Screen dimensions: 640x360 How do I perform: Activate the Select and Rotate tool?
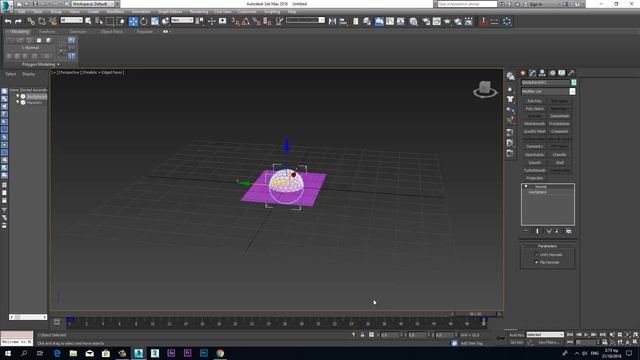click(x=144, y=21)
